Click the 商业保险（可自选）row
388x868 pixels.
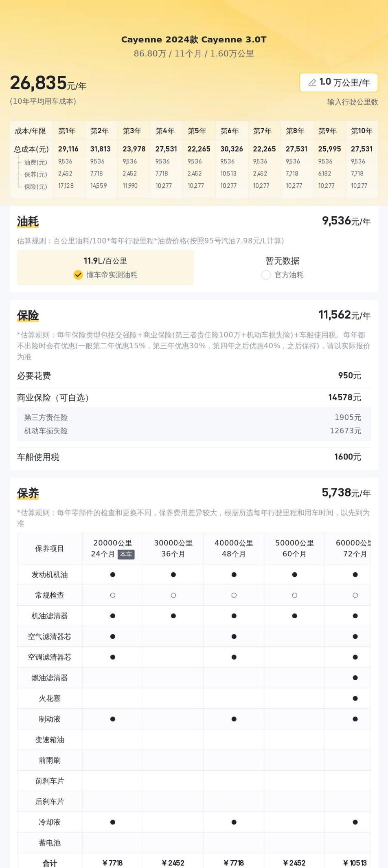tap(193, 398)
